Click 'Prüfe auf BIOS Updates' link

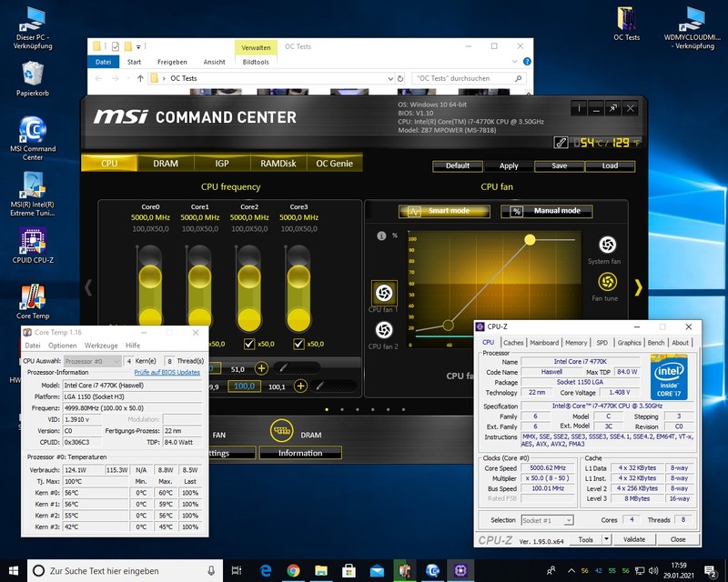coord(167,372)
